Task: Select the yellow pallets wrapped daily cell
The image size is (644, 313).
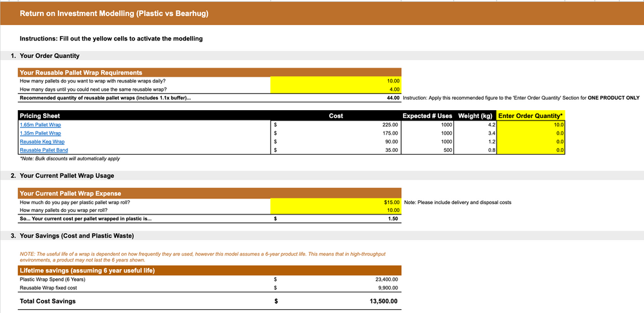Action: [336, 81]
